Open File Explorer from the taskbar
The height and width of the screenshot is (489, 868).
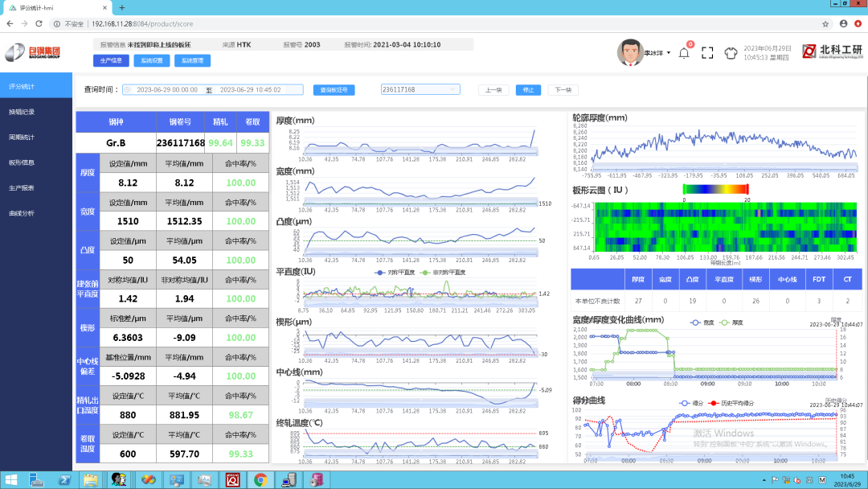pyautogui.click(x=91, y=479)
